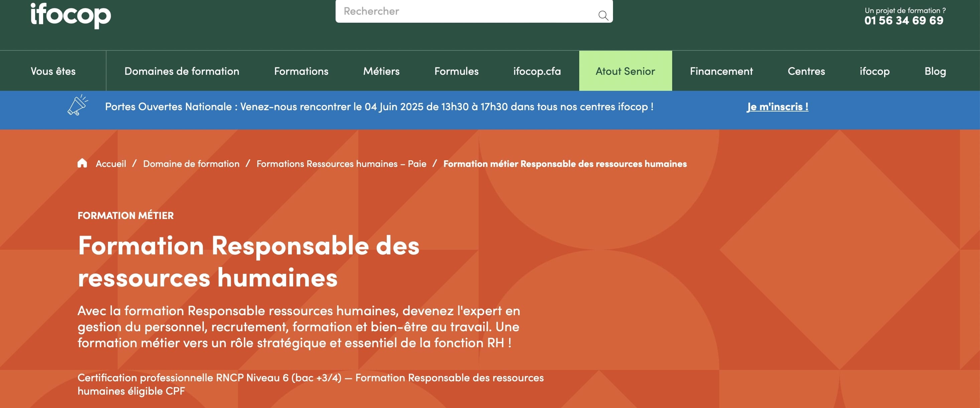Open Formations Ressources humaines – Paie breadcrumb
The width and height of the screenshot is (980, 408).
[341, 164]
